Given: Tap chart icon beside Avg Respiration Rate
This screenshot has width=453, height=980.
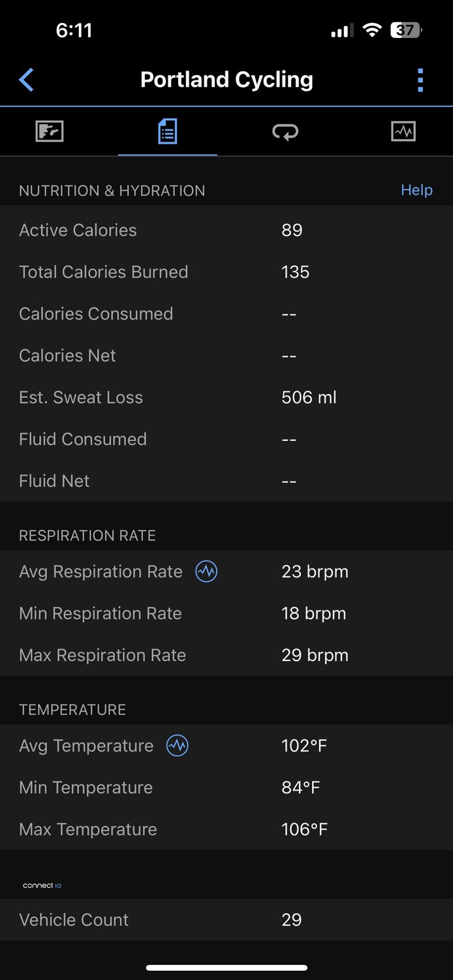Looking at the screenshot, I should 206,572.
